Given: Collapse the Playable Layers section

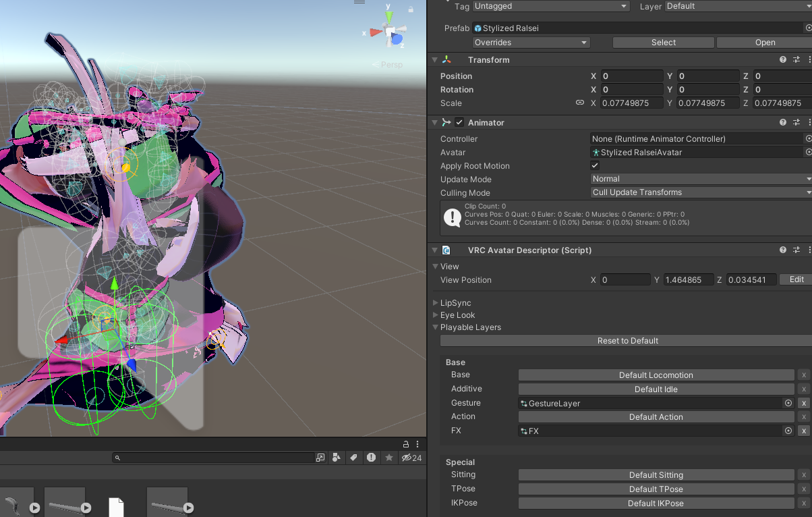Looking at the screenshot, I should click(x=436, y=327).
